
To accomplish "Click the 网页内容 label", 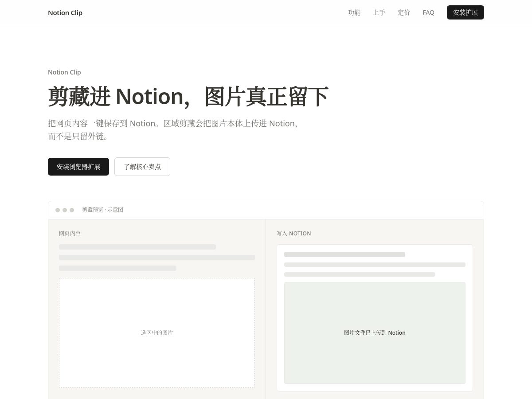I will tap(70, 233).
